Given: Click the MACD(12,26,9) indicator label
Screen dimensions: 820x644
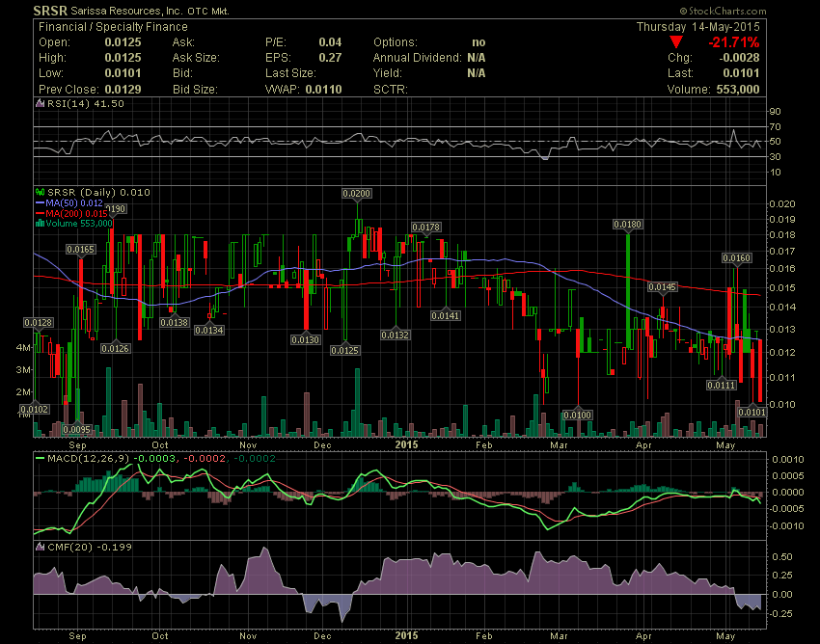Looking at the screenshot, I should [89, 459].
